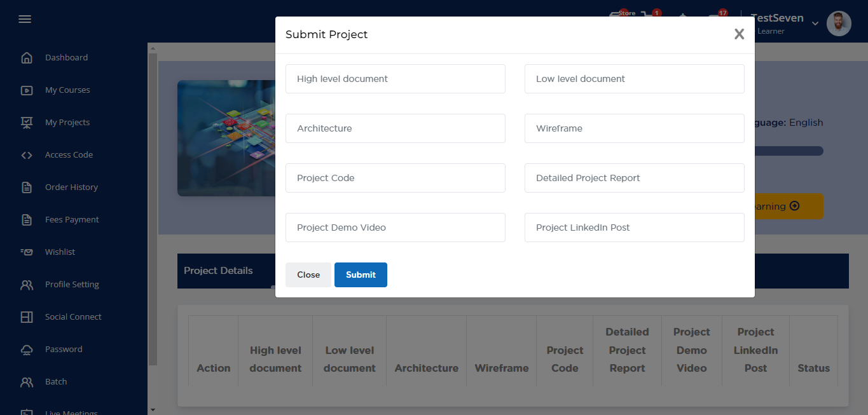
Task: Click the Dashboard home icon
Action: pyautogui.click(x=27, y=58)
